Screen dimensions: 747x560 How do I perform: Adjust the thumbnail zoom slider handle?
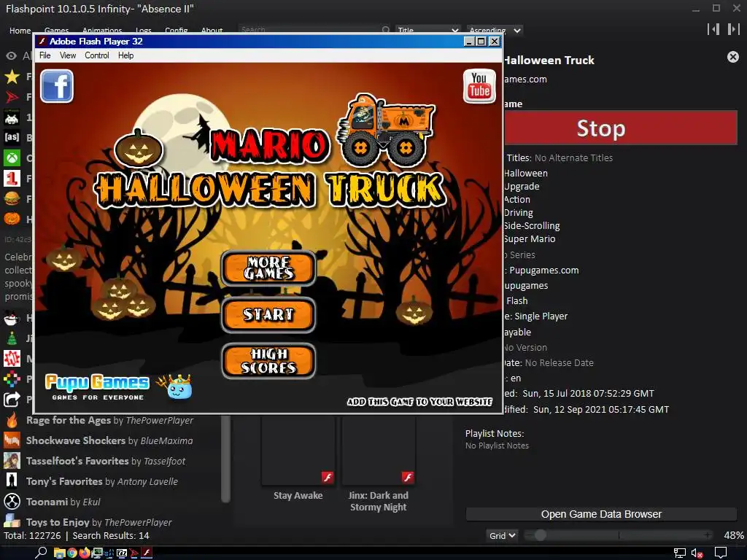coord(540,535)
